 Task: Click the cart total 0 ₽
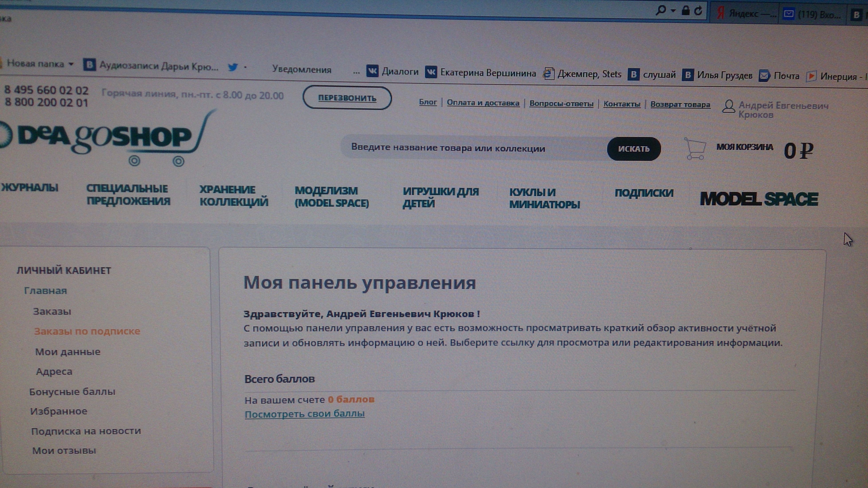(x=799, y=151)
